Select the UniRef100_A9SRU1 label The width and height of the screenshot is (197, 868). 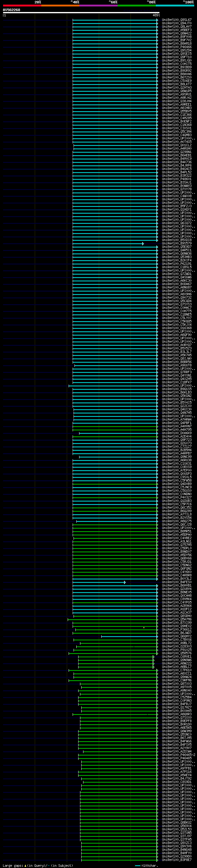[177, 94]
